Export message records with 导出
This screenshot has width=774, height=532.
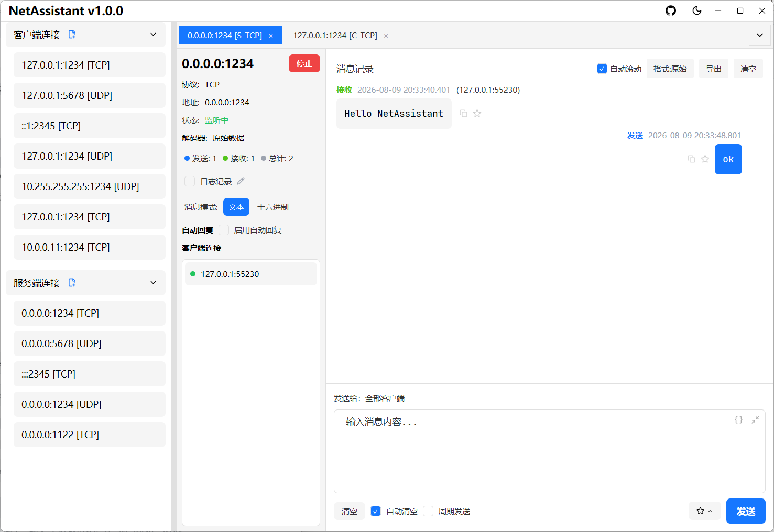[714, 69]
